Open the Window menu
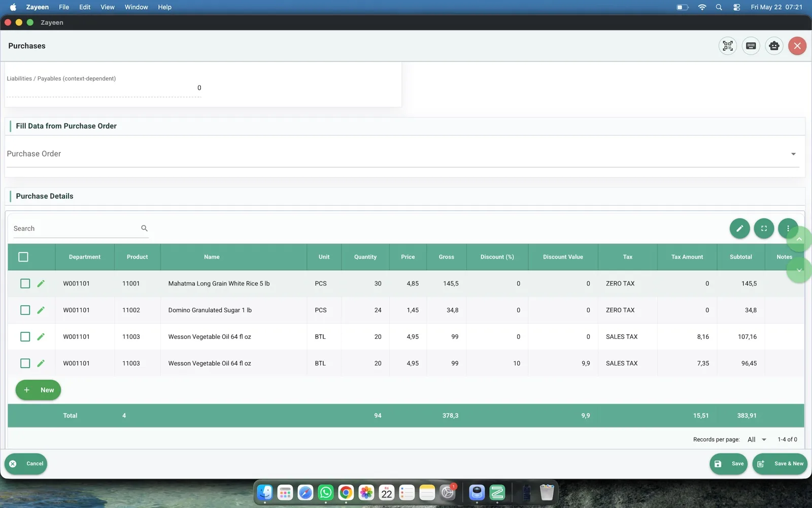The image size is (812, 508). click(x=137, y=7)
